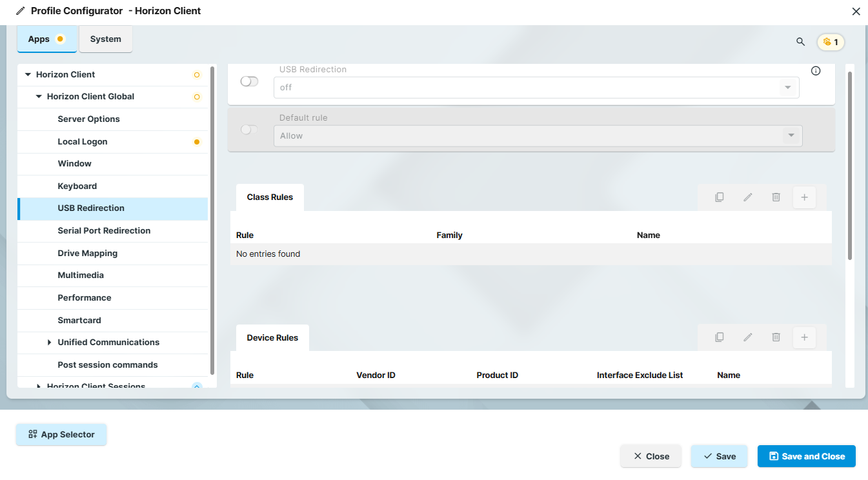Click the Save and Close button
The width and height of the screenshot is (868, 480).
(806, 456)
